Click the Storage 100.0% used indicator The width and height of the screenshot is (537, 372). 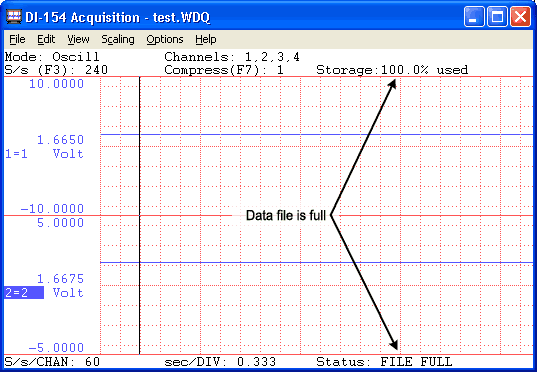point(392,70)
